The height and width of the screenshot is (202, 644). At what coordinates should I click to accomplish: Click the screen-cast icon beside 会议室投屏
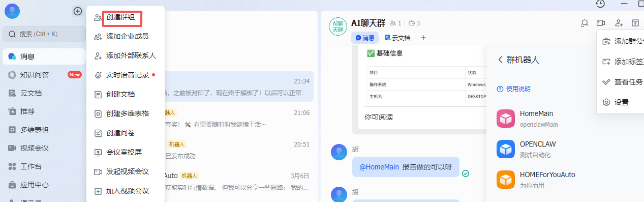(x=99, y=152)
